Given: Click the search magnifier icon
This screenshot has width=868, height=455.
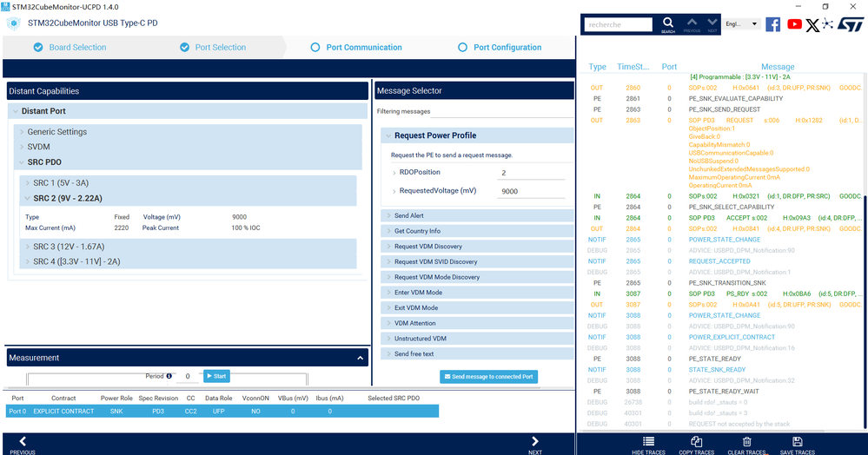Looking at the screenshot, I should 668,23.
